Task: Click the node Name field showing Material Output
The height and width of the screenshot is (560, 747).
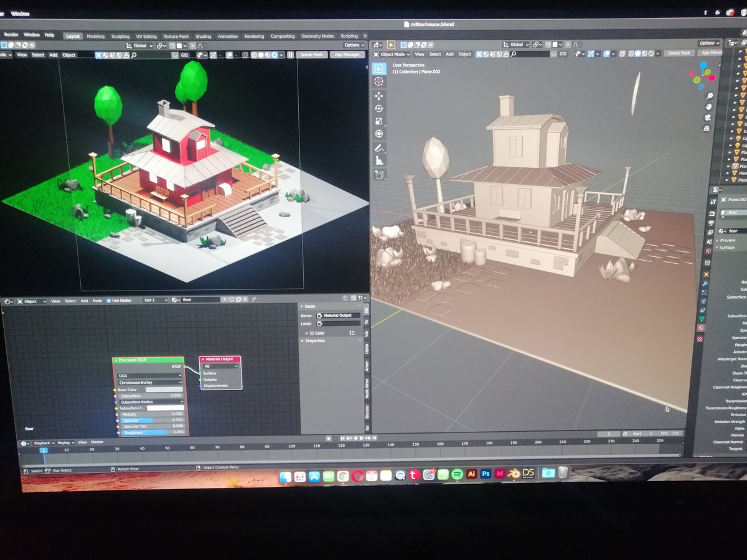Action: tap(338, 315)
